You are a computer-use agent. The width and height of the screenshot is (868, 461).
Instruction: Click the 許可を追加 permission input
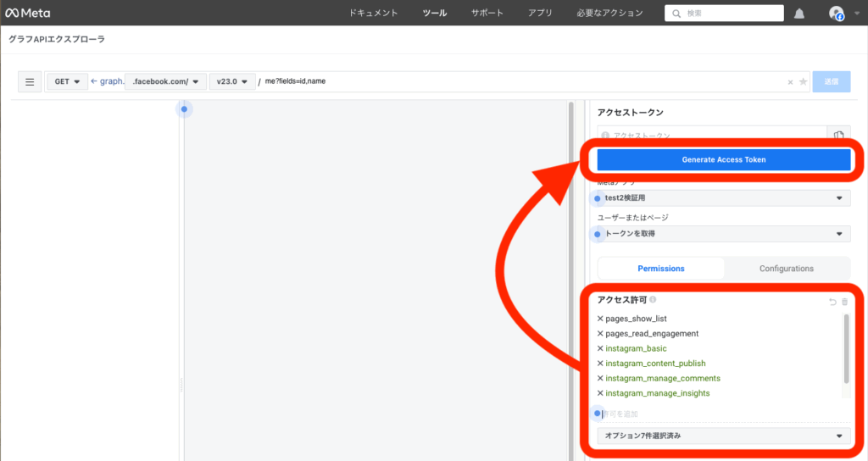pyautogui.click(x=724, y=414)
